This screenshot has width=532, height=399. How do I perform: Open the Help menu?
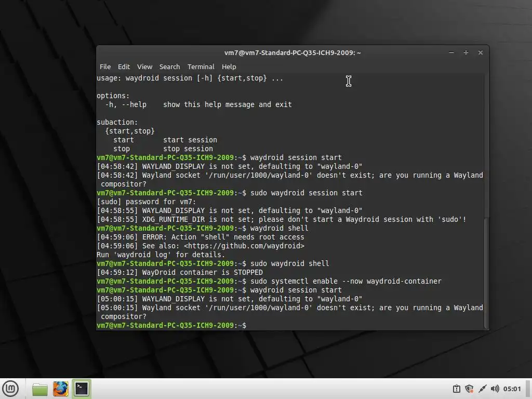[x=229, y=67]
